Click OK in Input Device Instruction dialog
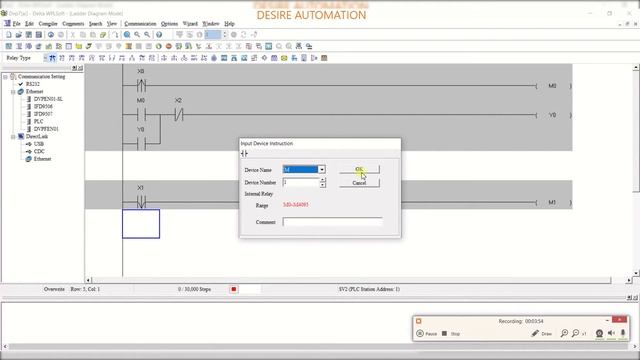 pos(359,169)
